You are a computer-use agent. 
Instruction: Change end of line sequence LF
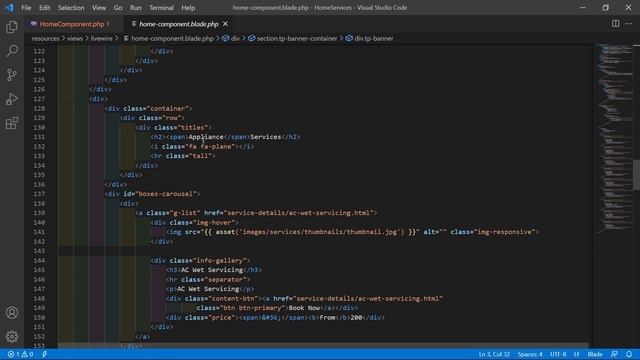pos(577,354)
